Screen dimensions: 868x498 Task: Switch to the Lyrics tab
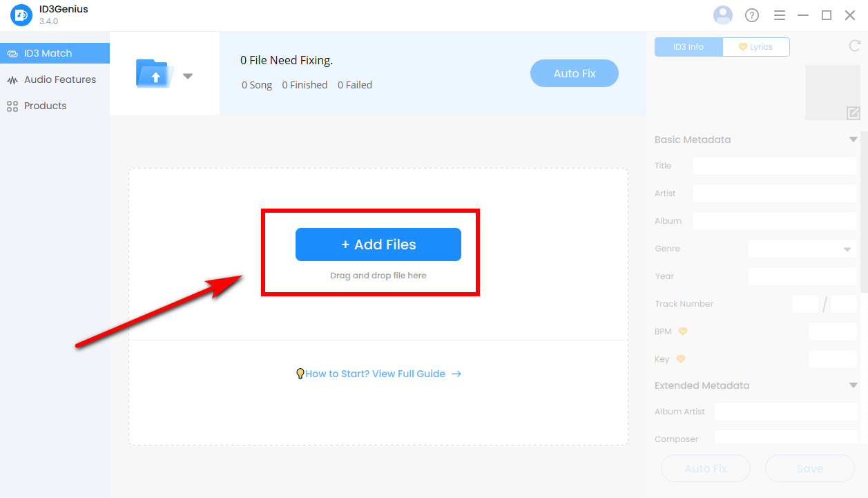click(755, 47)
